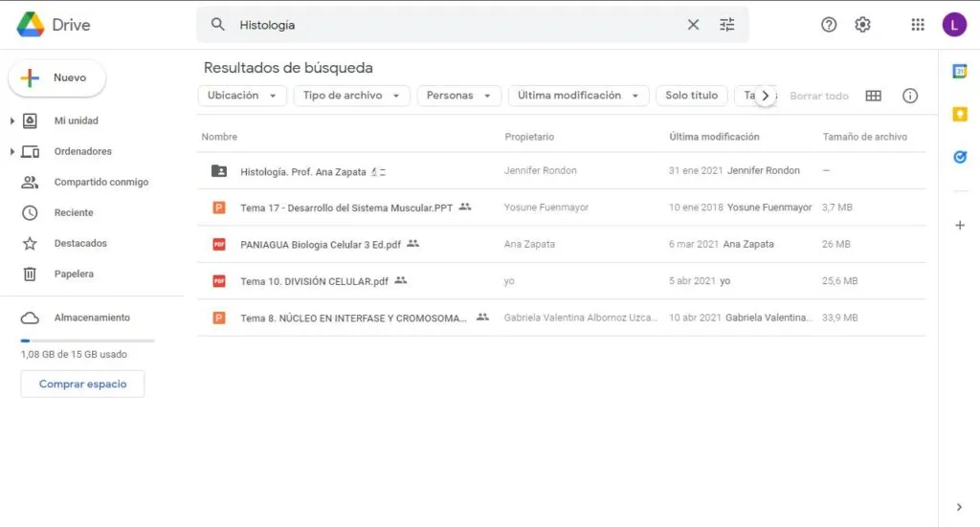Open Google Tasks side panel icon
980x527 pixels.
[x=960, y=157]
